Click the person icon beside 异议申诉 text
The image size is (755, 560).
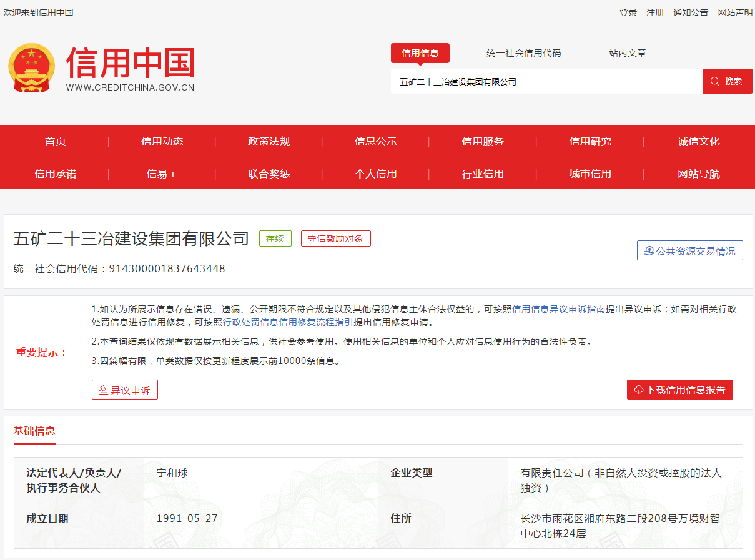point(103,389)
